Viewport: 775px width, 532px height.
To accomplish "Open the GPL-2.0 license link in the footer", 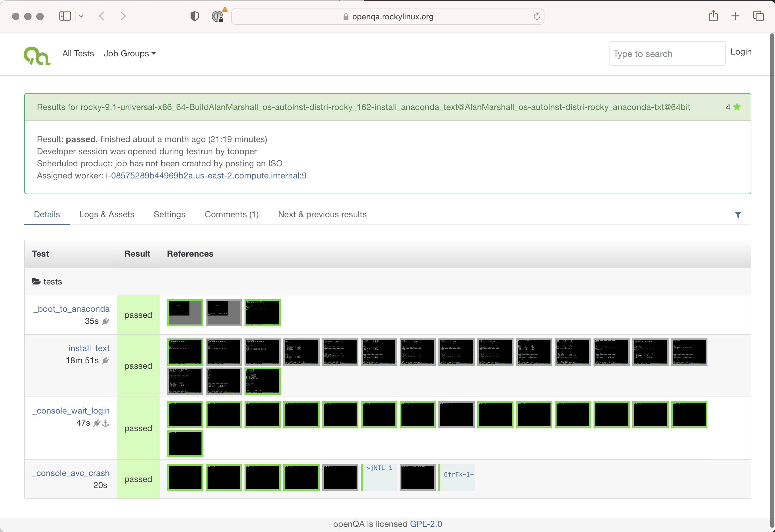I will (426, 524).
